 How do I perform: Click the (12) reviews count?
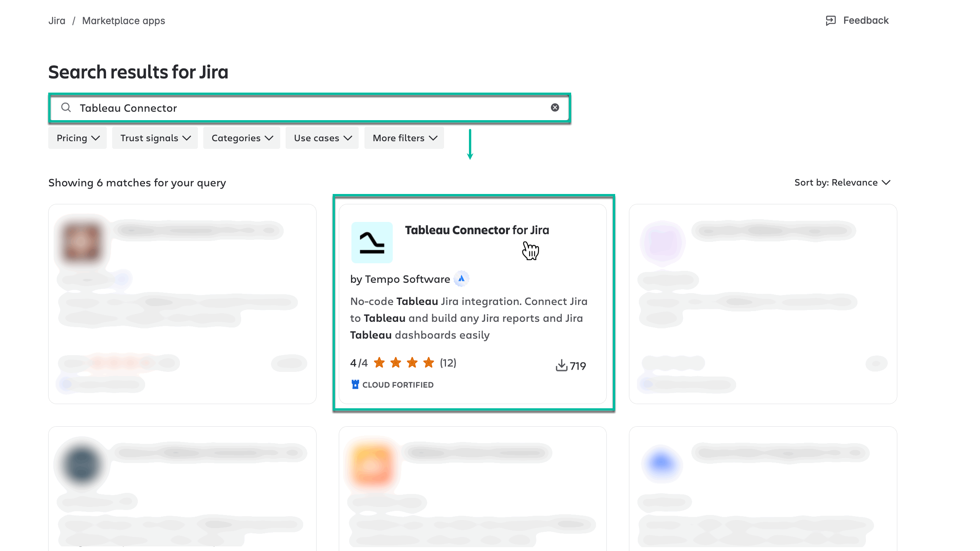tap(448, 363)
